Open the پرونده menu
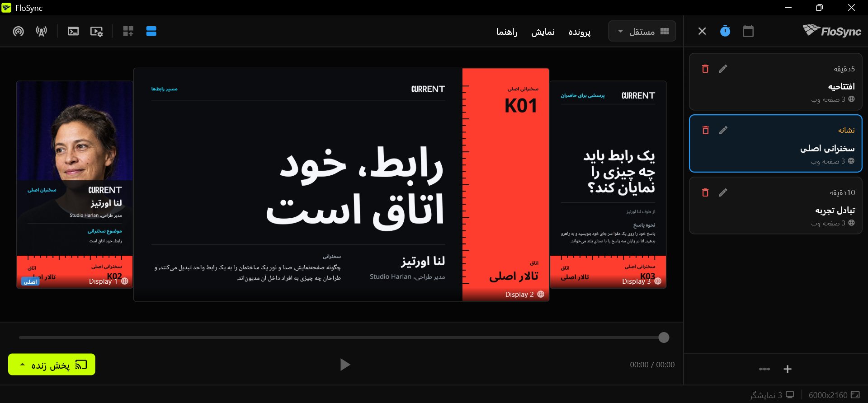This screenshot has width=868, height=403. point(580,32)
